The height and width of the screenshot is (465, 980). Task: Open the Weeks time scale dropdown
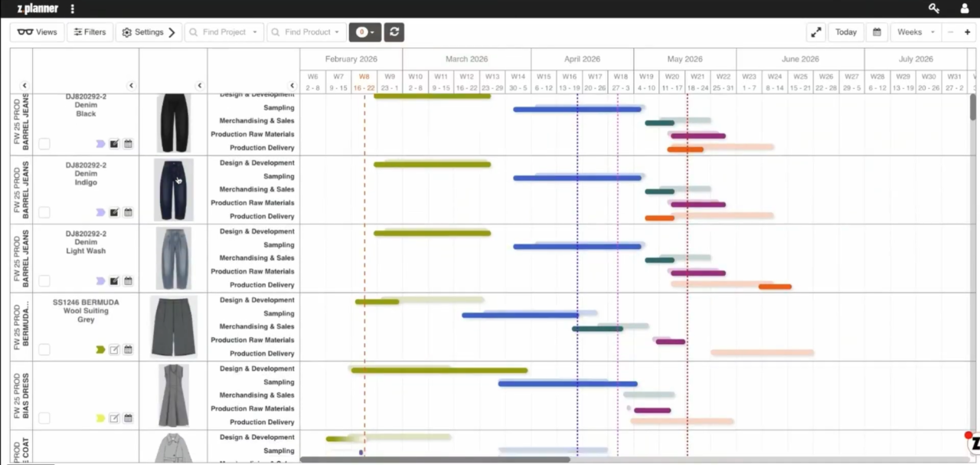pos(915,32)
